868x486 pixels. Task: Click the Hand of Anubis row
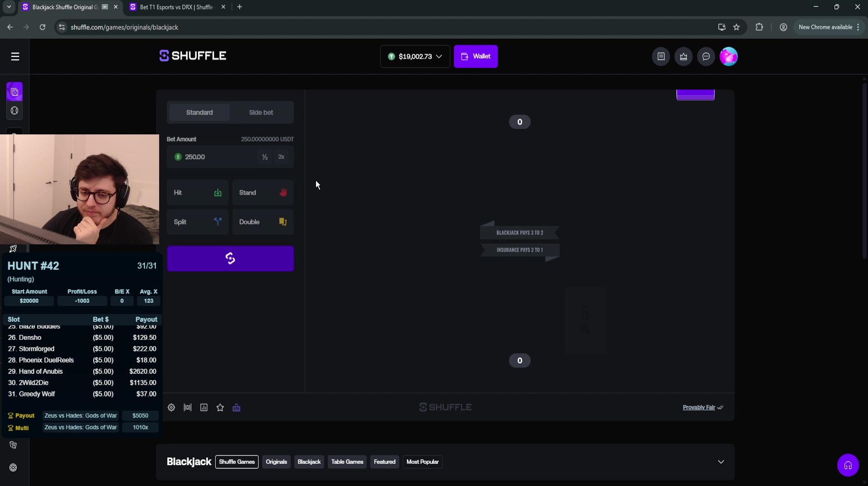pos(82,372)
